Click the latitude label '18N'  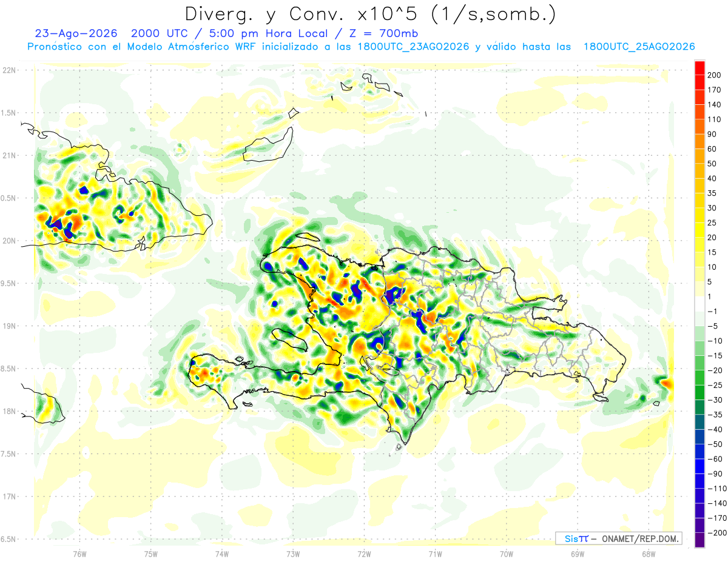10,411
